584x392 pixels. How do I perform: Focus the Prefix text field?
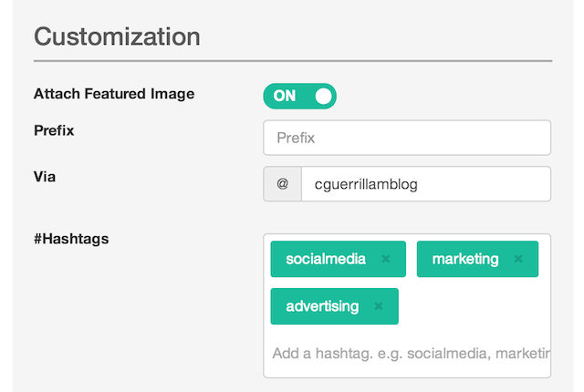[x=407, y=139]
